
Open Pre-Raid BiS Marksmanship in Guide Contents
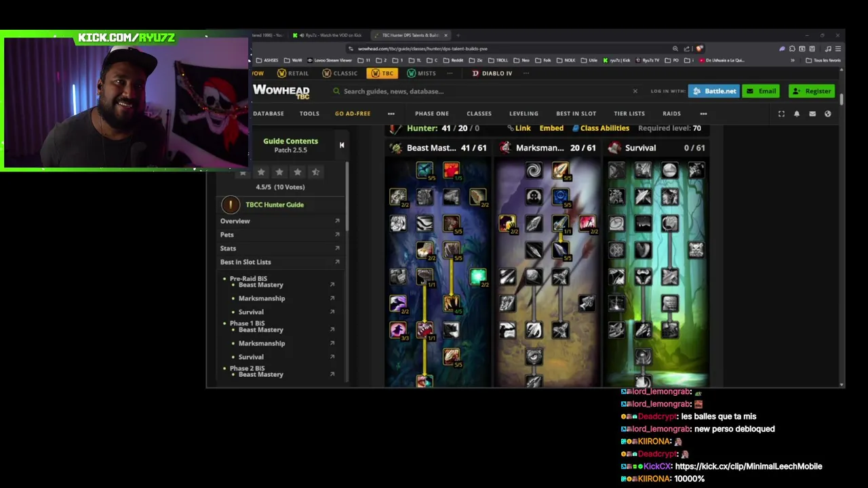[x=262, y=298]
